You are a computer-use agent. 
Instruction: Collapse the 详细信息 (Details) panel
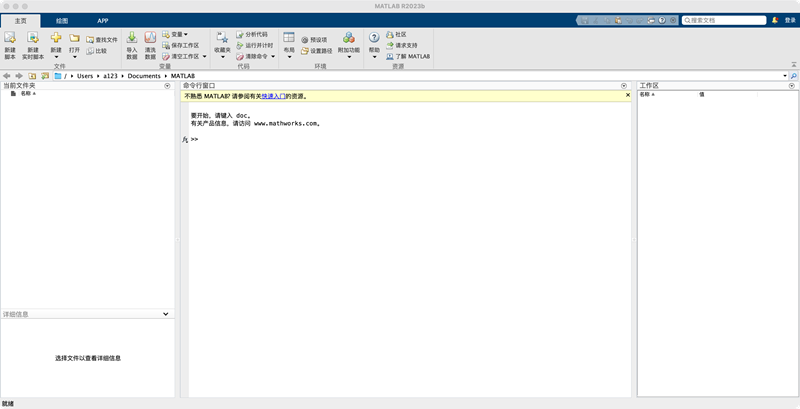(166, 314)
